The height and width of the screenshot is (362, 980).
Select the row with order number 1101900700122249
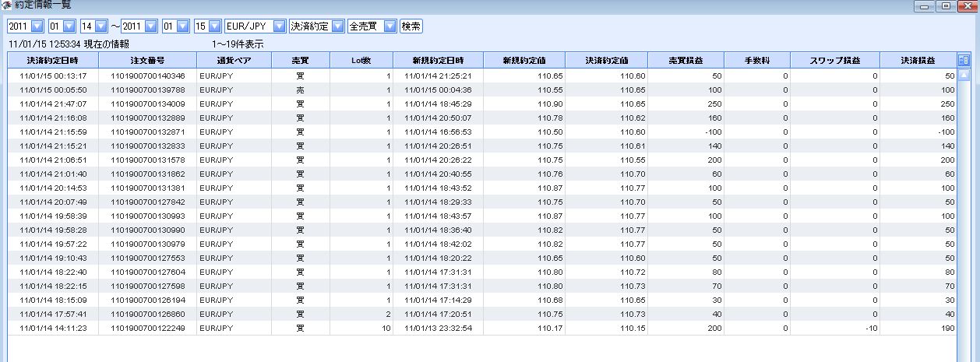click(148, 329)
